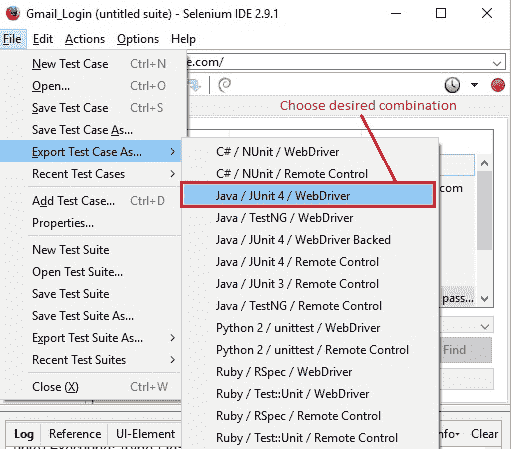Switch to the Reference tab
The width and height of the screenshot is (511, 449).
point(75,434)
